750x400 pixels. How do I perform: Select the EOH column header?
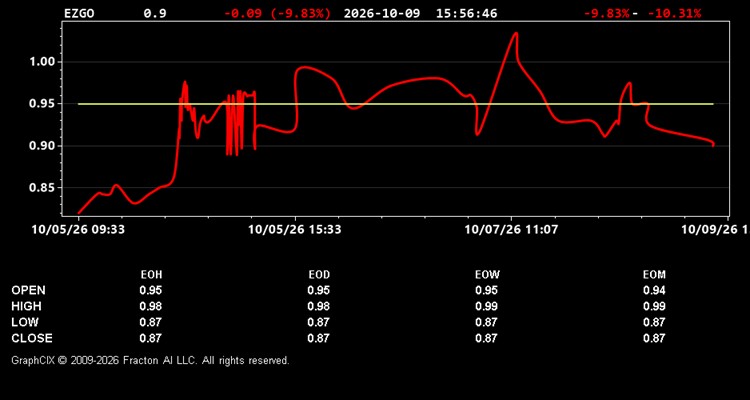(x=151, y=275)
